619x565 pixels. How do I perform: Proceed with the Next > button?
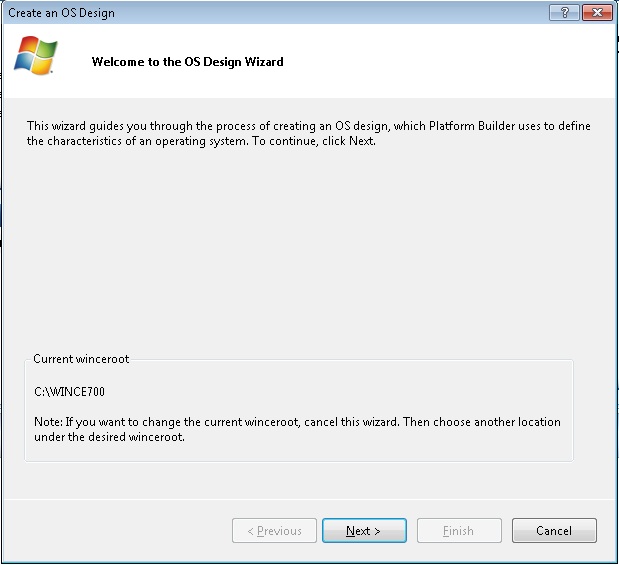tap(364, 530)
